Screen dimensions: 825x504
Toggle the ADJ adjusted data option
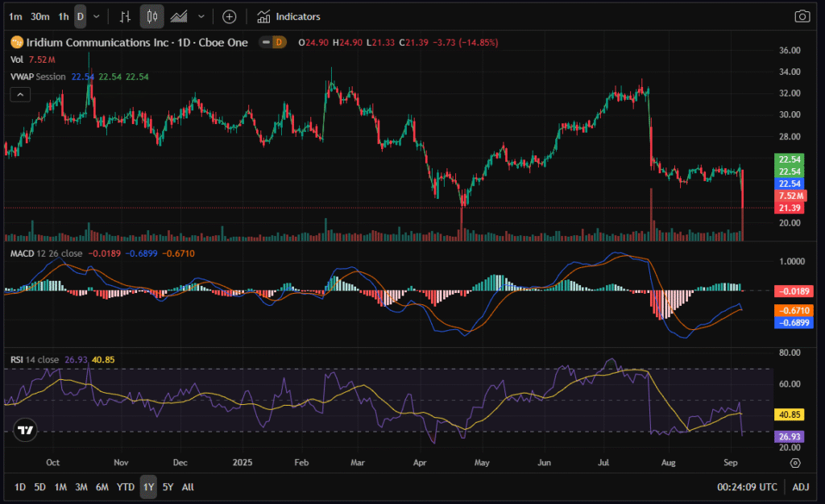click(x=801, y=487)
